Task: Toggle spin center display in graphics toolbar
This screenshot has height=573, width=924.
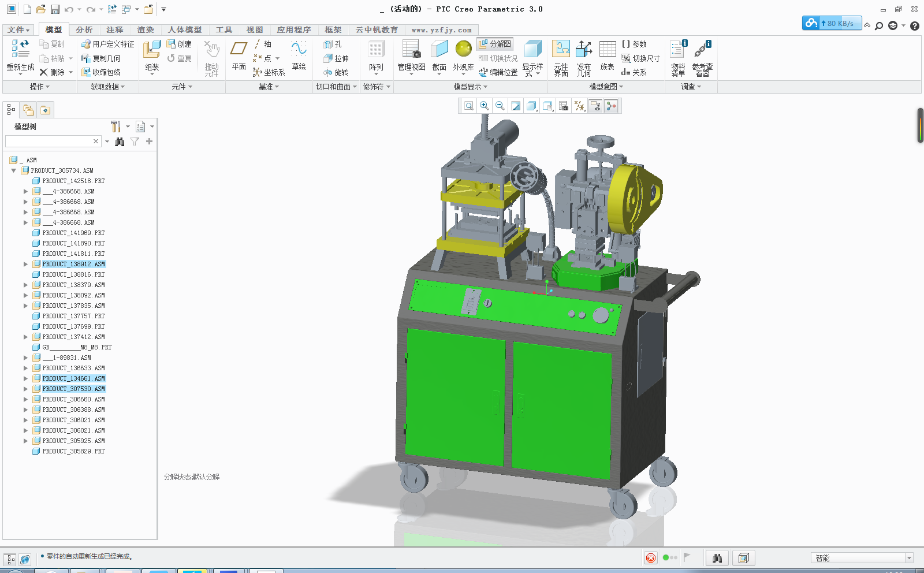Action: click(612, 106)
